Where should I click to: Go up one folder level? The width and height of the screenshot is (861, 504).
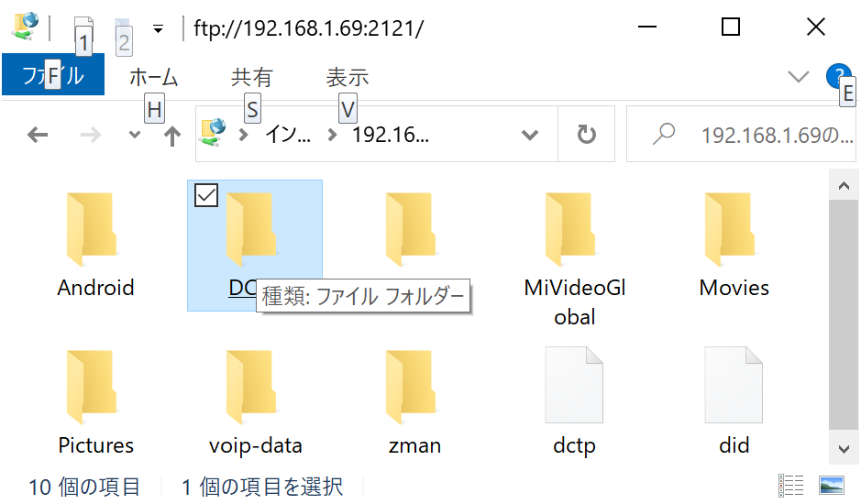pyautogui.click(x=171, y=135)
